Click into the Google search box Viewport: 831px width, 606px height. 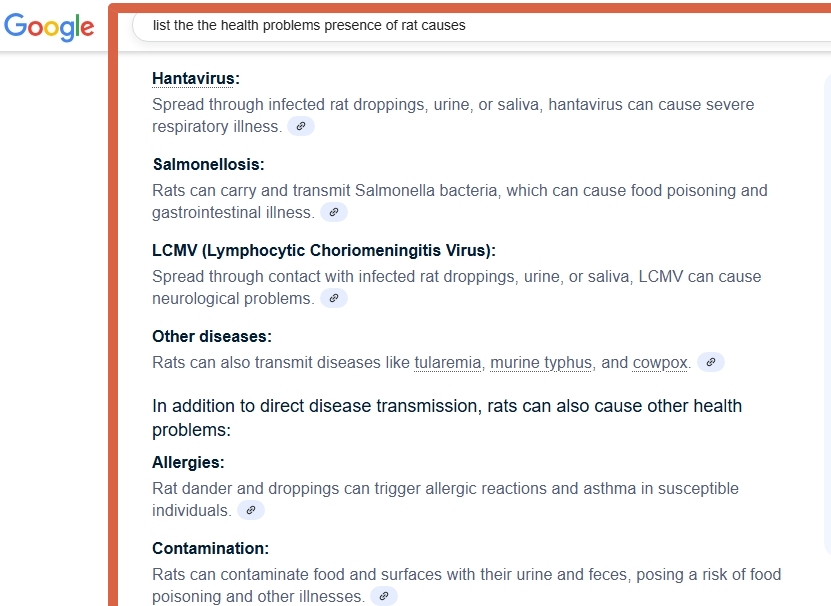(480, 26)
